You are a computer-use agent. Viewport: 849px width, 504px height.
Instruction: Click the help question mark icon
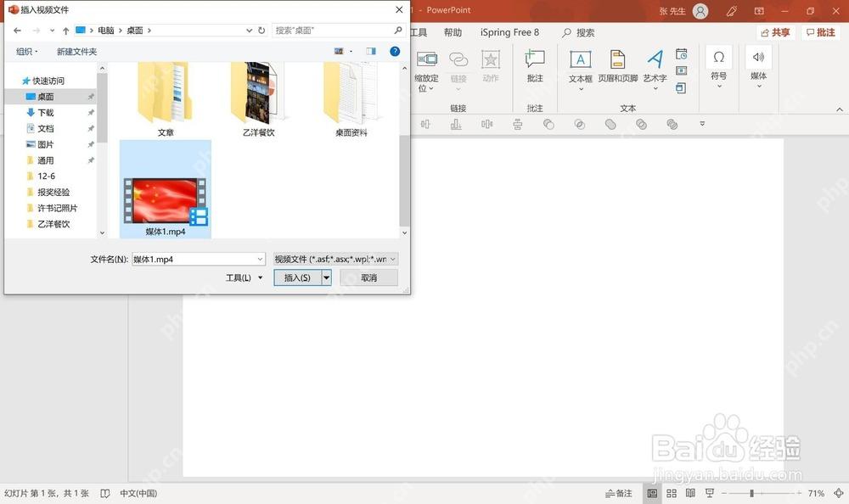tap(395, 52)
